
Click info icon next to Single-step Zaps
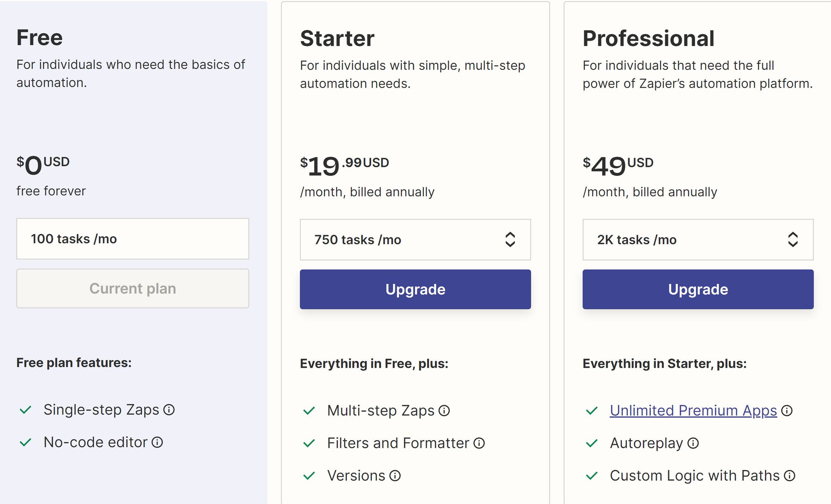(x=169, y=410)
